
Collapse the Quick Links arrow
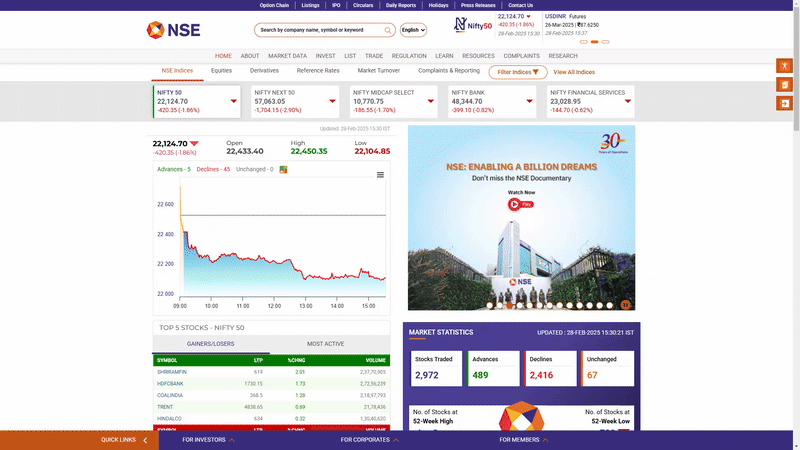click(x=145, y=440)
